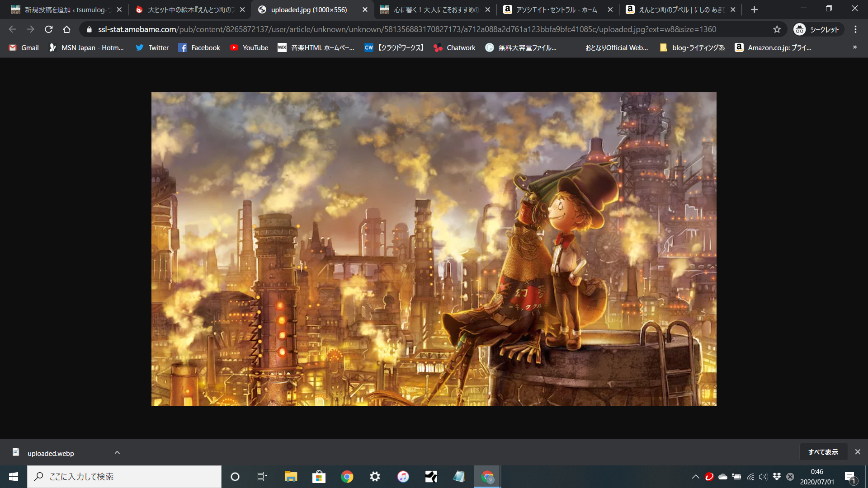
Task: Expand options for uploaded.webp download
Action: click(x=117, y=453)
